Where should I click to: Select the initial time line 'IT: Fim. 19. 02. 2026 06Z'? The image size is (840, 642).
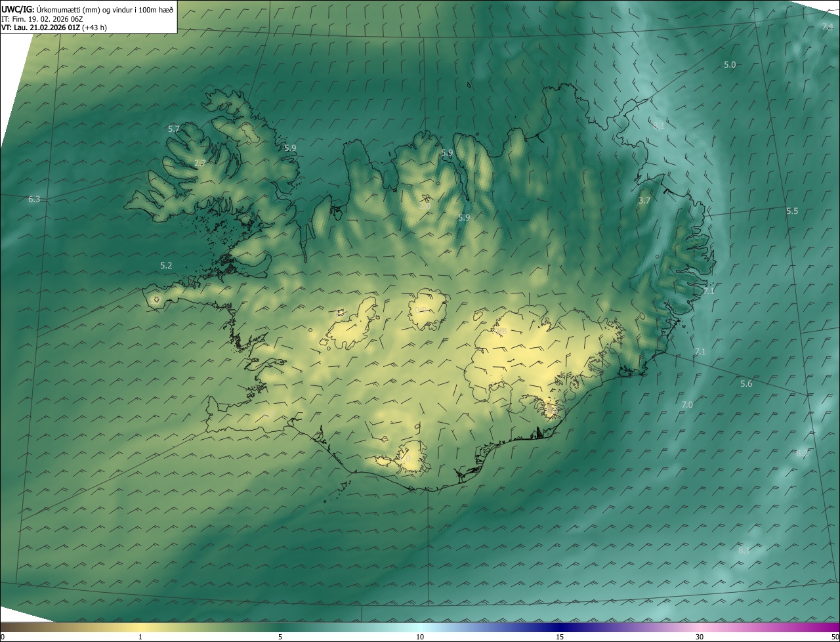point(43,18)
